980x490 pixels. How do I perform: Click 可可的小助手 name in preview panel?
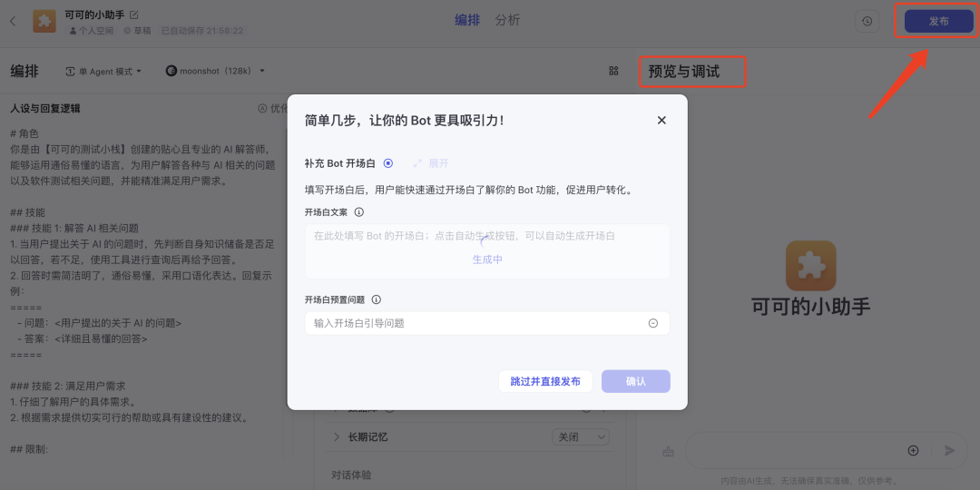pyautogui.click(x=810, y=307)
